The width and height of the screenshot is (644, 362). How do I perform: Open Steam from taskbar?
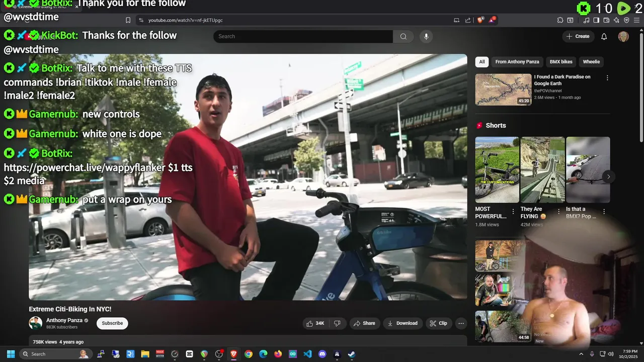click(352, 354)
